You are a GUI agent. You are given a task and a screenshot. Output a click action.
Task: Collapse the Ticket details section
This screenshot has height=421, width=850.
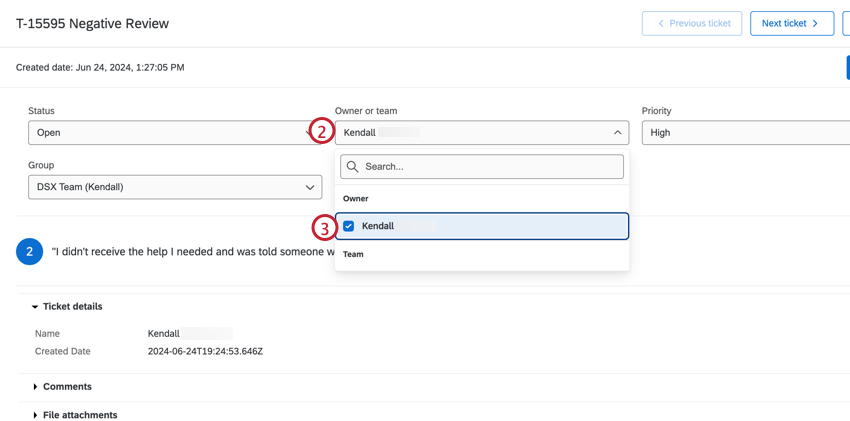pos(35,307)
